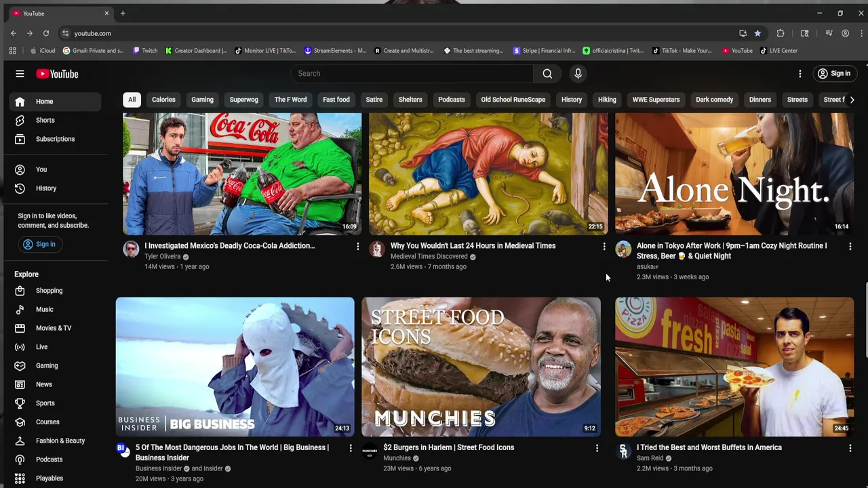The width and height of the screenshot is (868, 488).
Task: Open the You section in sidebar
Action: 55,169
